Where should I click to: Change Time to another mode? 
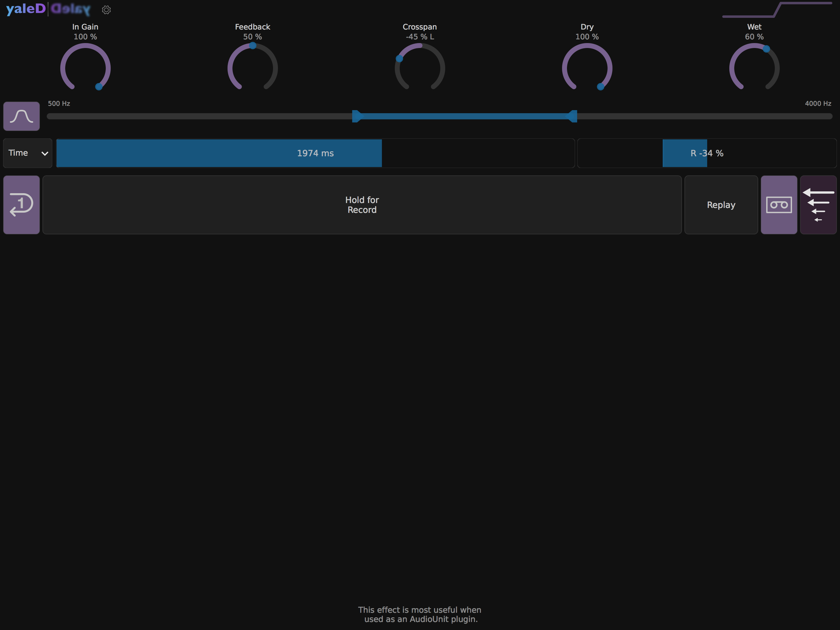coord(27,153)
